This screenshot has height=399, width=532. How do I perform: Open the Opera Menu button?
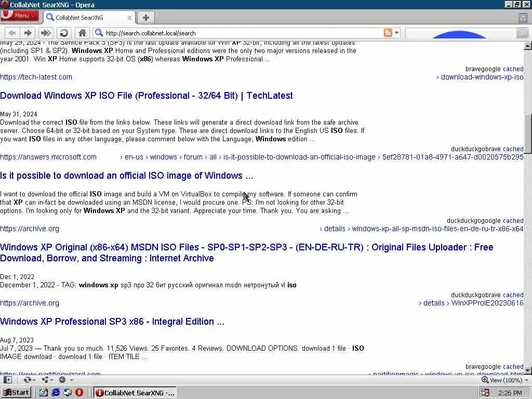pos(19,16)
